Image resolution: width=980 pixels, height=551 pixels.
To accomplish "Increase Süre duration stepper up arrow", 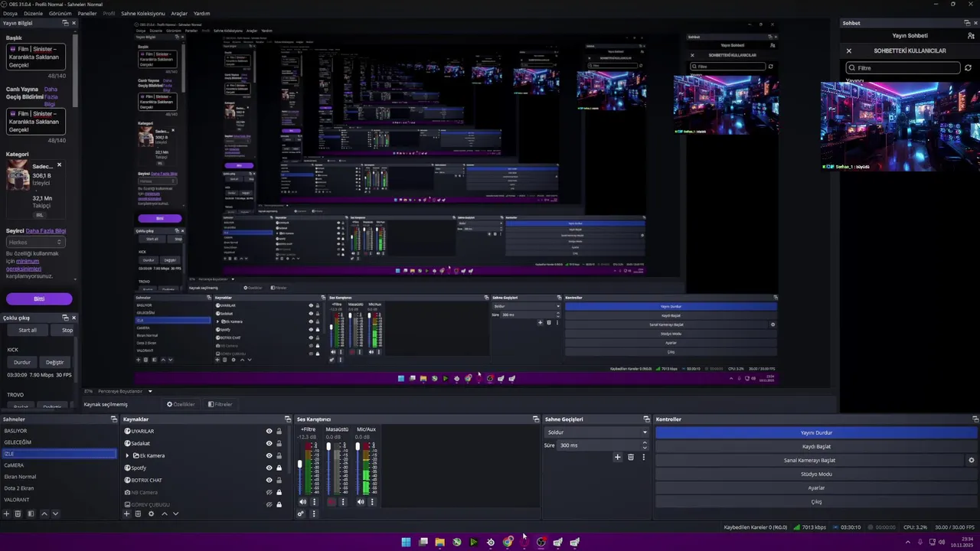I will click(645, 442).
